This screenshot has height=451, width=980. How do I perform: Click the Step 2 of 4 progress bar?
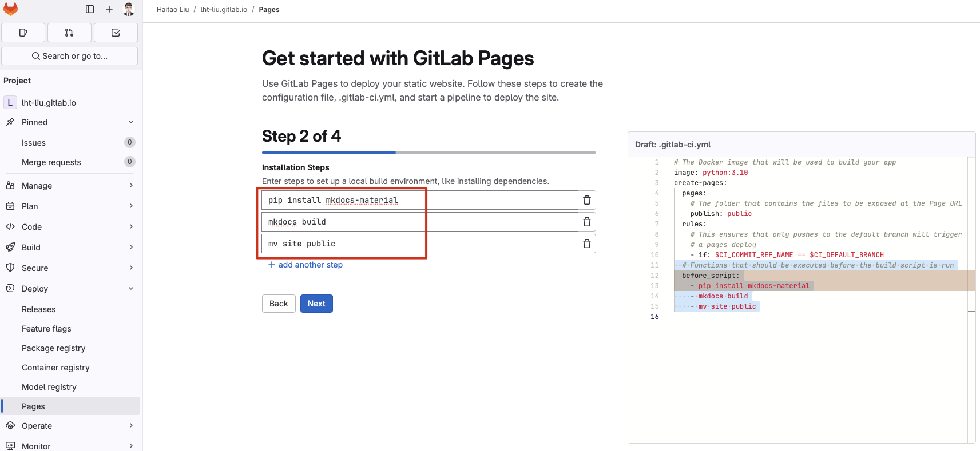coord(429,153)
